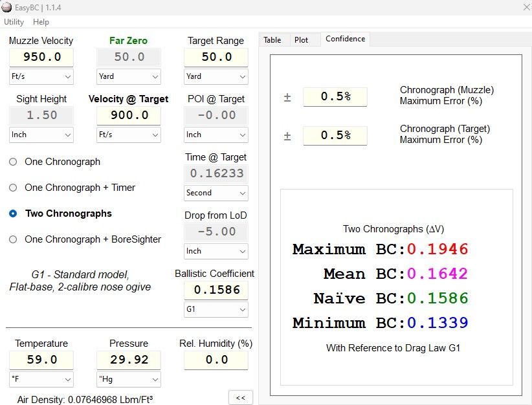Open the POI @ Target unit dropdown
The width and height of the screenshot is (532, 405).
(216, 135)
